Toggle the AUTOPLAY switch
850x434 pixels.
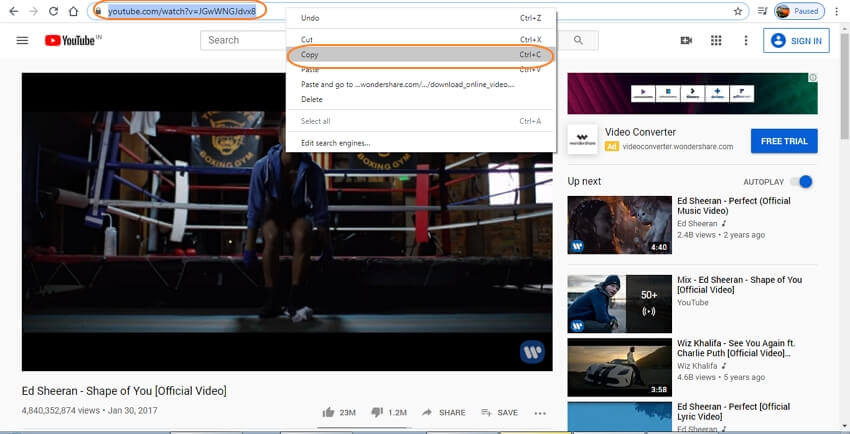[x=801, y=182]
